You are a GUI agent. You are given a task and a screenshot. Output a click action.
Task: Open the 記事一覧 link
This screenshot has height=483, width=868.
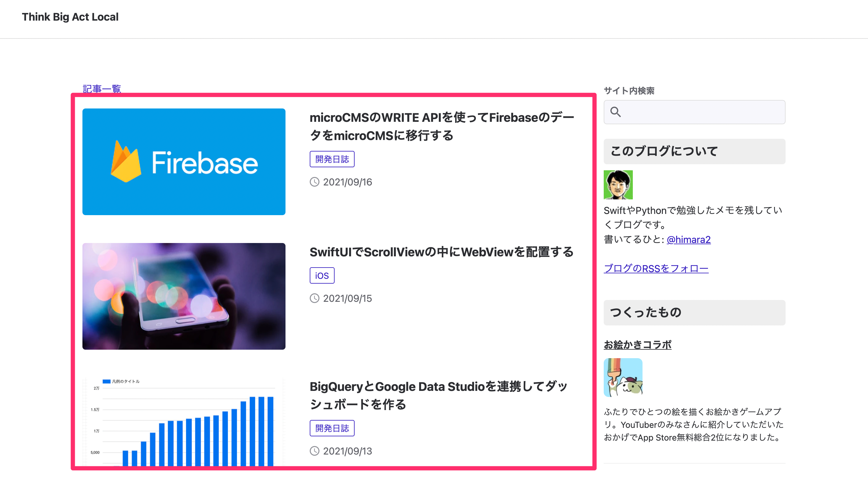click(102, 88)
